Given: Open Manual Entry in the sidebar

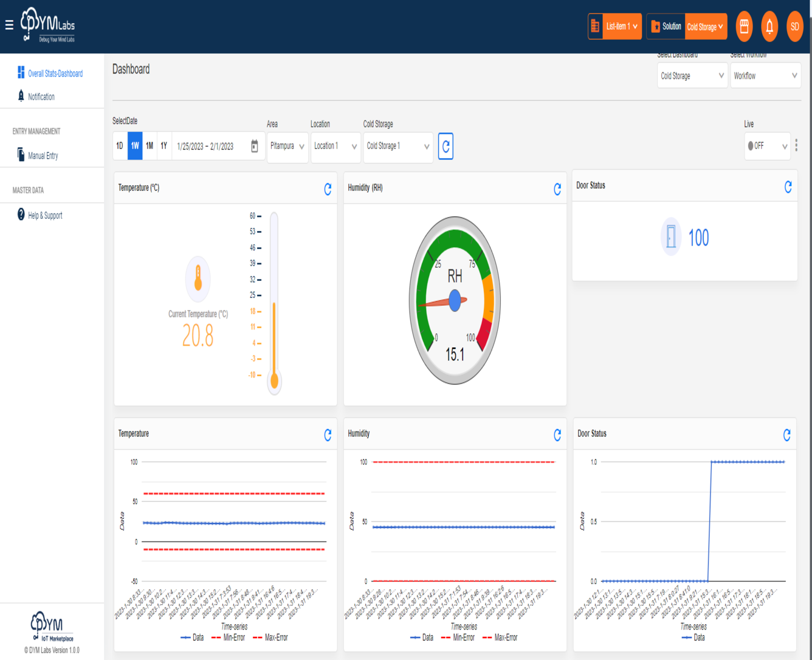Looking at the screenshot, I should click(x=43, y=156).
